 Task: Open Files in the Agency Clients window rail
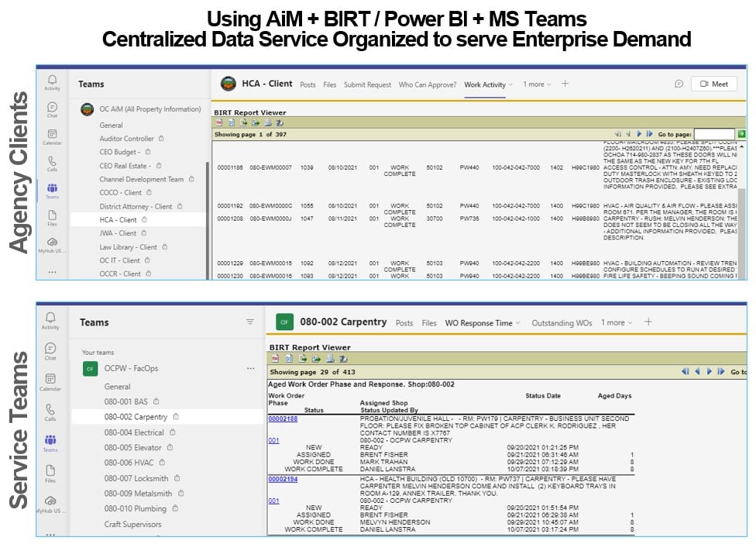coord(52,218)
